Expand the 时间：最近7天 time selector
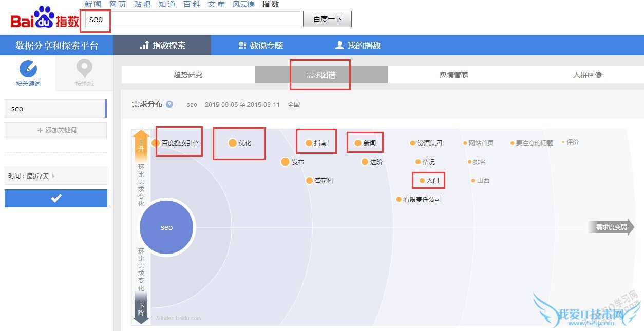The width and height of the screenshot is (644, 331). tap(55, 176)
